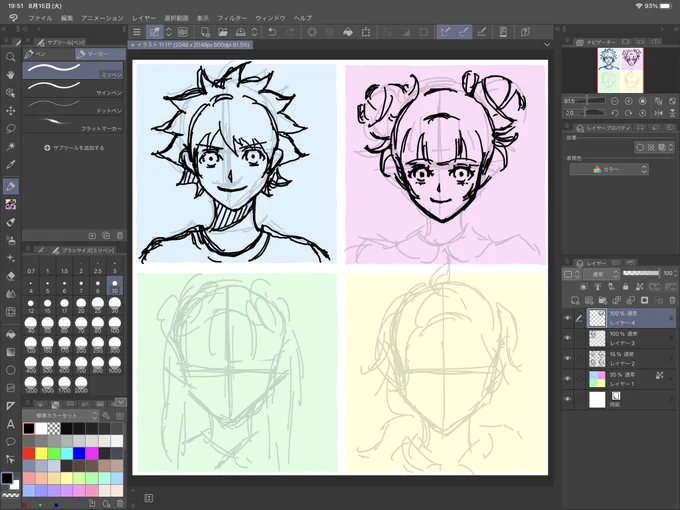Viewport: 680px width, 510px height.
Task: Click サブツールを追加する button
Action: [x=74, y=148]
